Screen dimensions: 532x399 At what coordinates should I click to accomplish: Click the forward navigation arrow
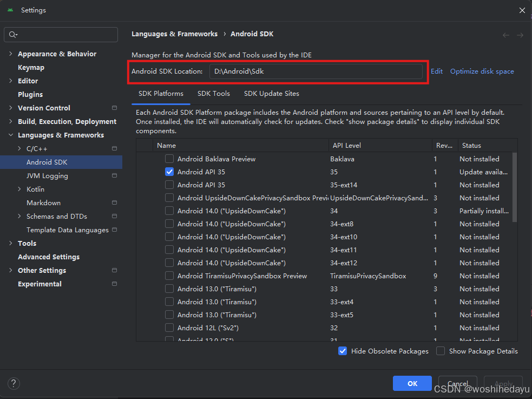coord(520,35)
